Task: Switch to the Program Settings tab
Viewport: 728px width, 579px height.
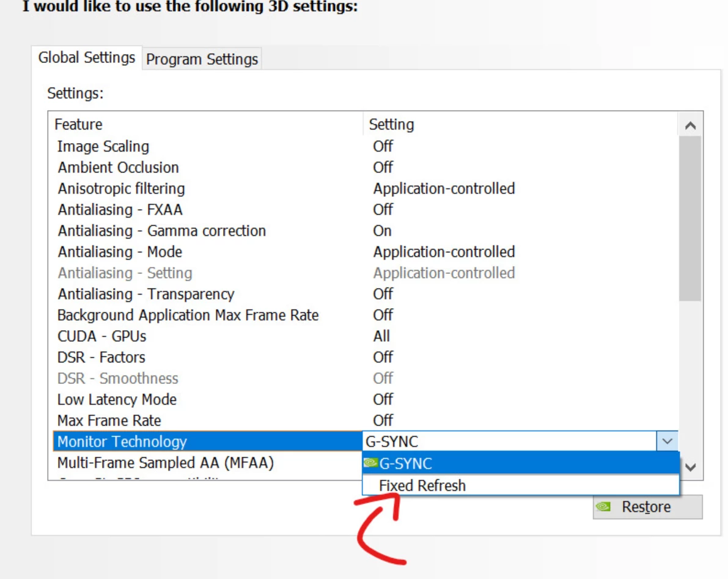Action: 202,59
